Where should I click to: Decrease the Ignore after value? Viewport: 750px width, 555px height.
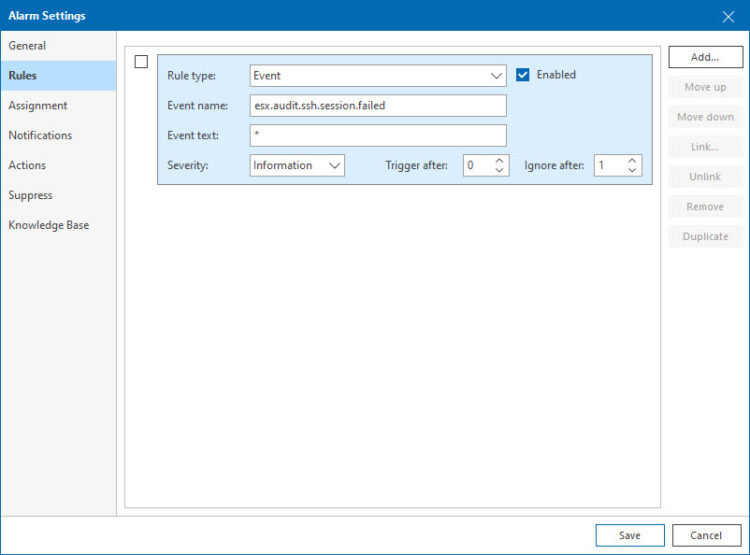tap(632, 171)
